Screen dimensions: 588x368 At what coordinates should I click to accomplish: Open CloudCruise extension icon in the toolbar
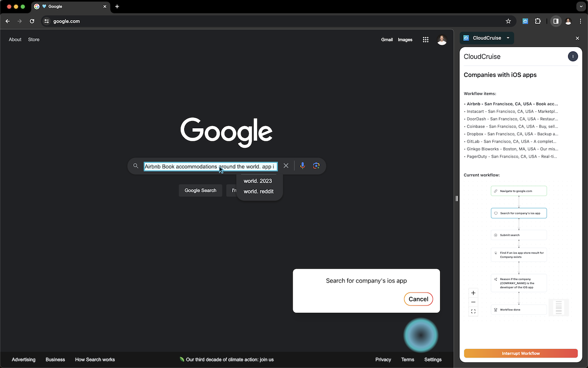click(525, 21)
